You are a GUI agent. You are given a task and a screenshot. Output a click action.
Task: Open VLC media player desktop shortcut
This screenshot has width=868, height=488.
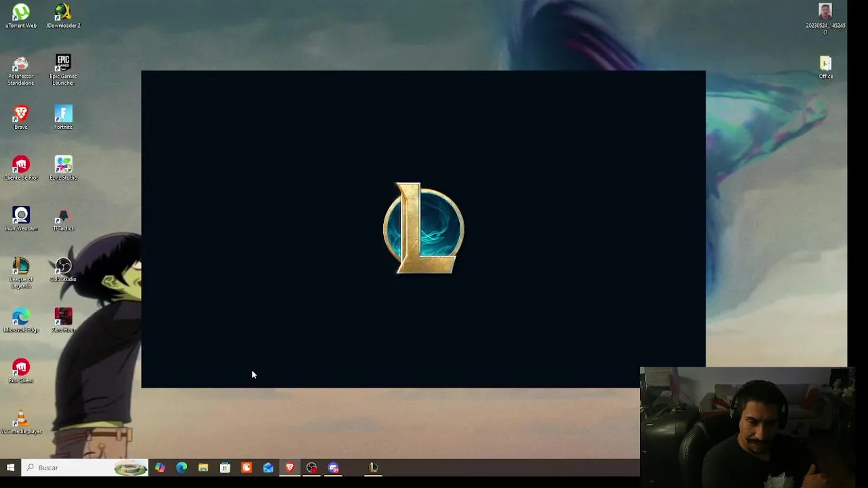(21, 422)
